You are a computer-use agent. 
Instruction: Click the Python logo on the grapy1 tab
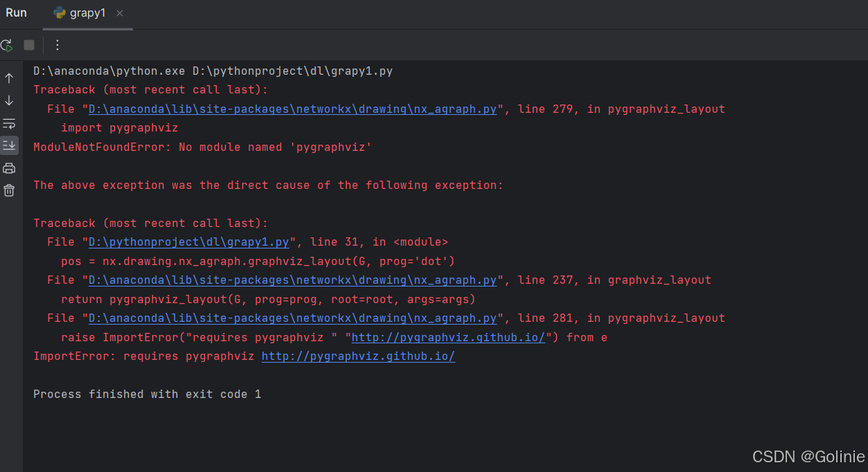tap(60, 12)
